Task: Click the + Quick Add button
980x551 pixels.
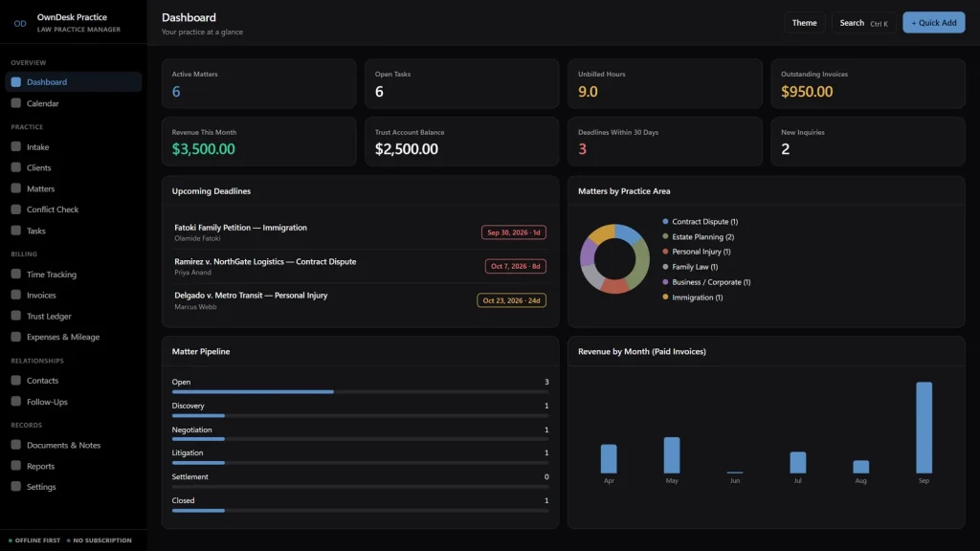Action: (933, 23)
